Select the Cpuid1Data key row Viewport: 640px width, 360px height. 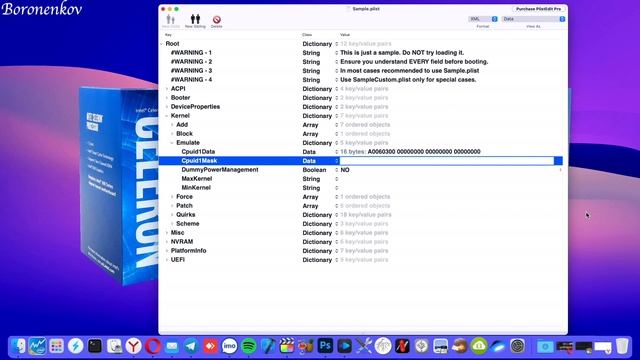point(198,151)
